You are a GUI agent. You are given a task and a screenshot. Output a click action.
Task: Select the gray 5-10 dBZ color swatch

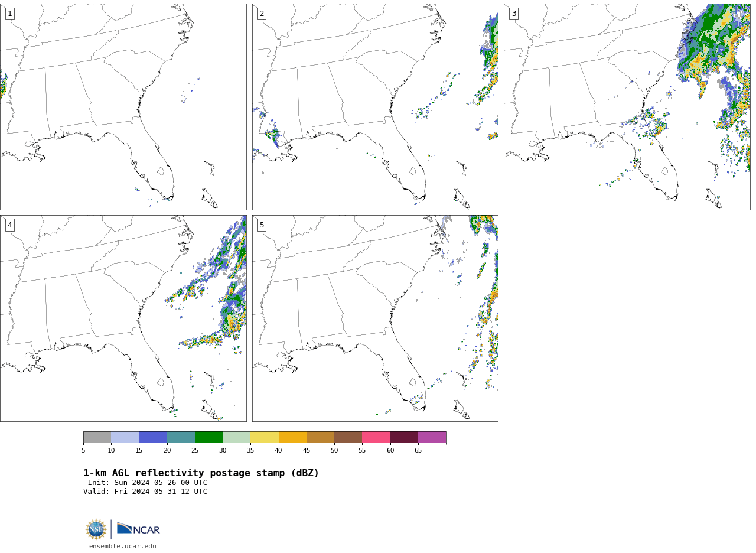click(97, 437)
